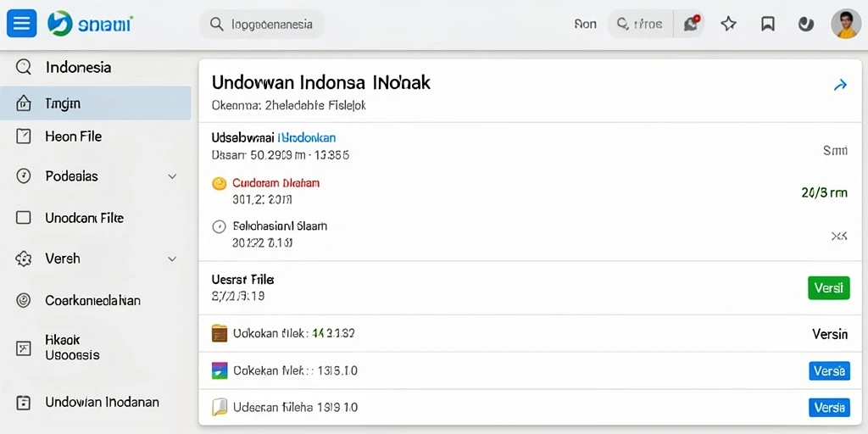This screenshot has height=434, width=868.
Task: Click the dark circular icon beside avatar
Action: [805, 24]
